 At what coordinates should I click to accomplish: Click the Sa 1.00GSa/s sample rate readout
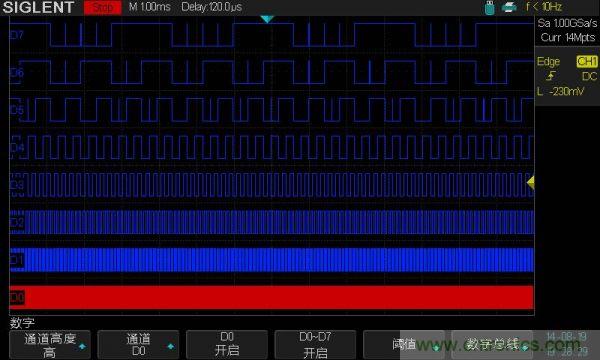coord(567,23)
